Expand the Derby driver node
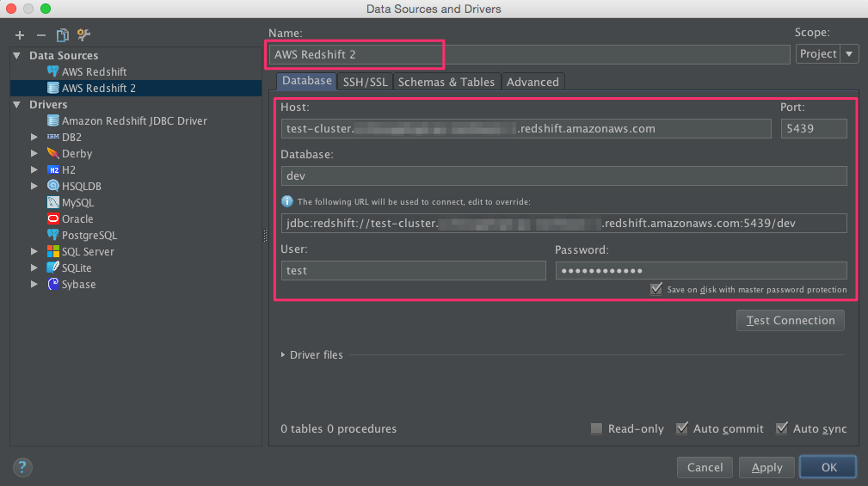This screenshot has height=486, width=868. point(34,153)
